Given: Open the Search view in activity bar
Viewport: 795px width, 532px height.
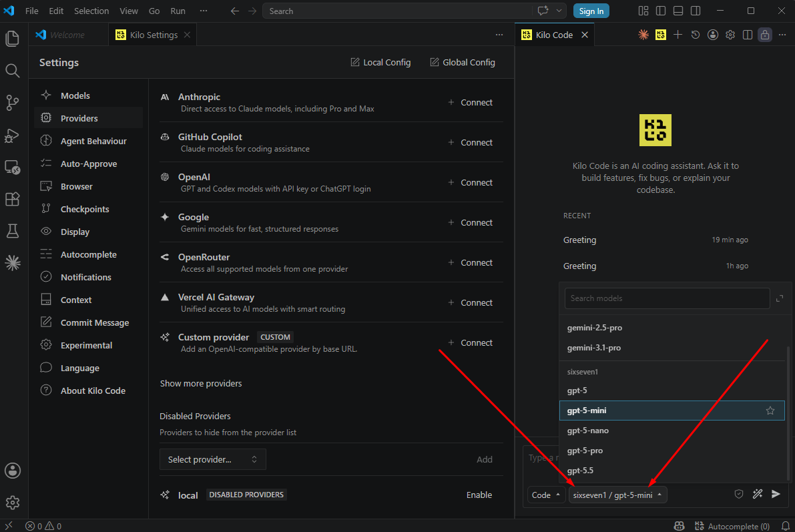Looking at the screenshot, I should click(12, 71).
